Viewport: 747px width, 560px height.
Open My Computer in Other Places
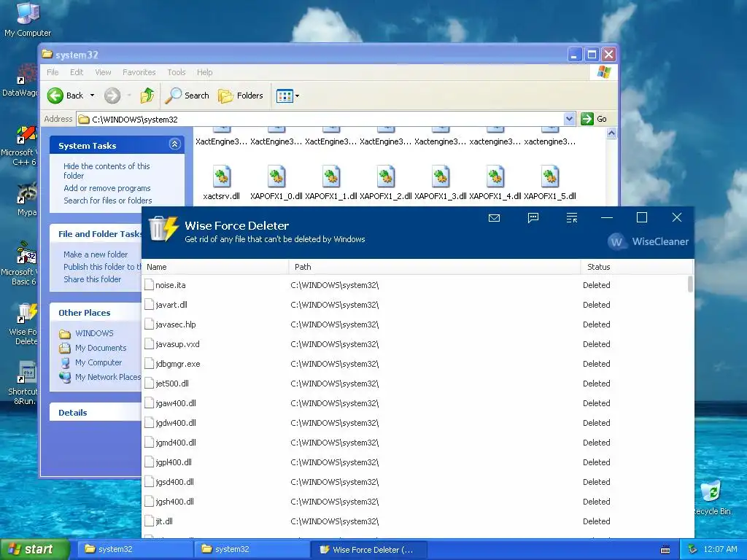[91, 362]
